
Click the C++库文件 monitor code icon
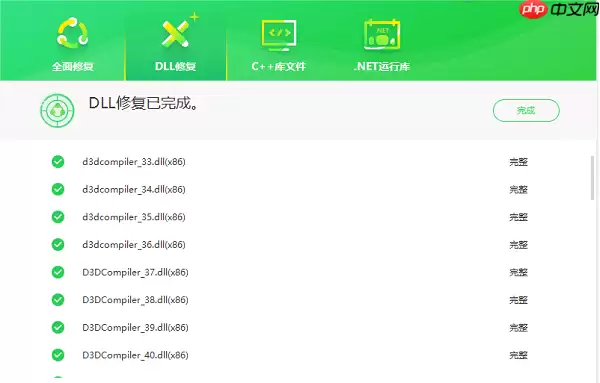[x=279, y=35]
